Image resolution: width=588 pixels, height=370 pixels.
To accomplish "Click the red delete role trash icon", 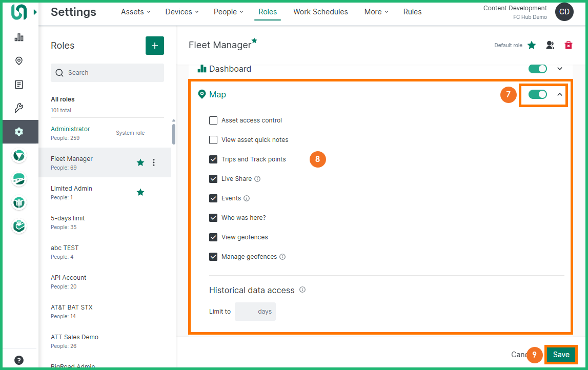I will [x=568, y=45].
